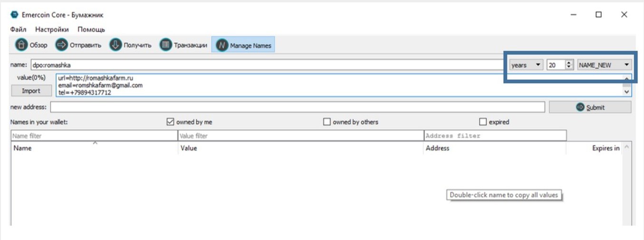The height and width of the screenshot is (240, 644).
Task: Click the url=http://romashkafarm.ru line
Action: 95,78
